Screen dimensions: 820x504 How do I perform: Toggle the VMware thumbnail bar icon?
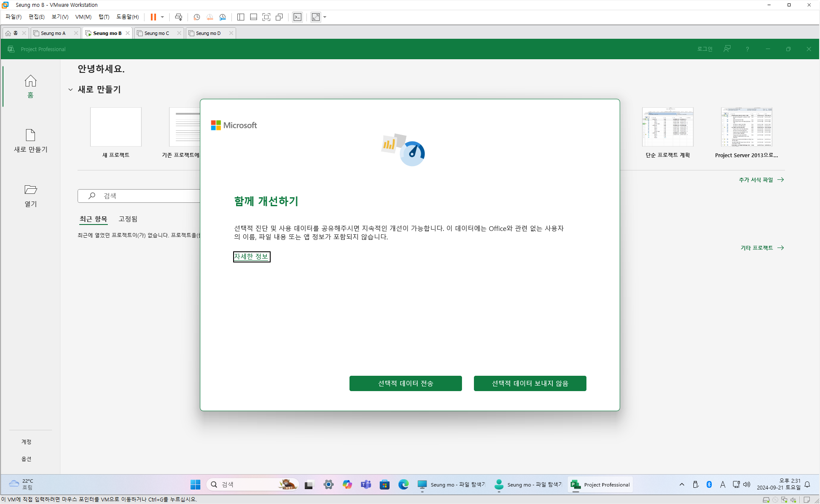(x=254, y=17)
